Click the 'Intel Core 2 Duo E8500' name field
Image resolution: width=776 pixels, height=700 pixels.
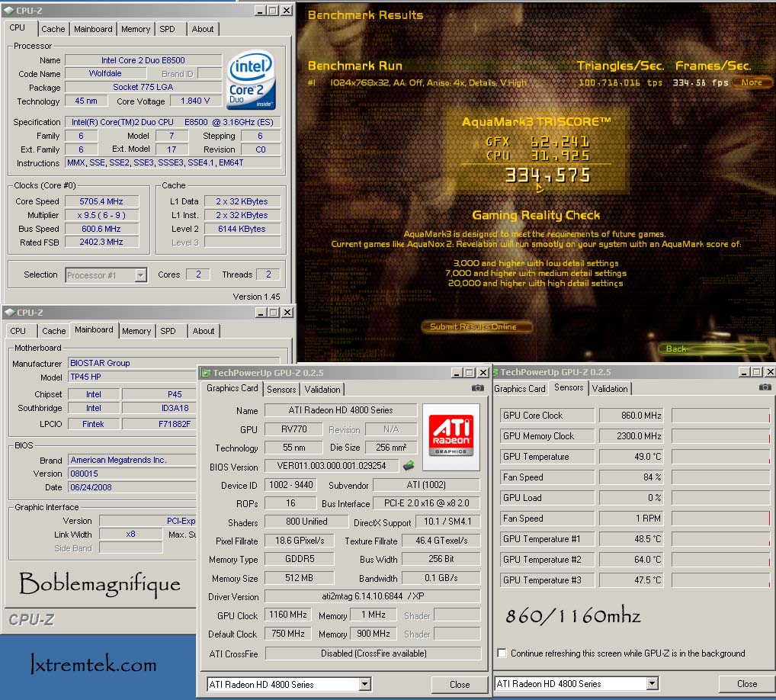point(143,60)
